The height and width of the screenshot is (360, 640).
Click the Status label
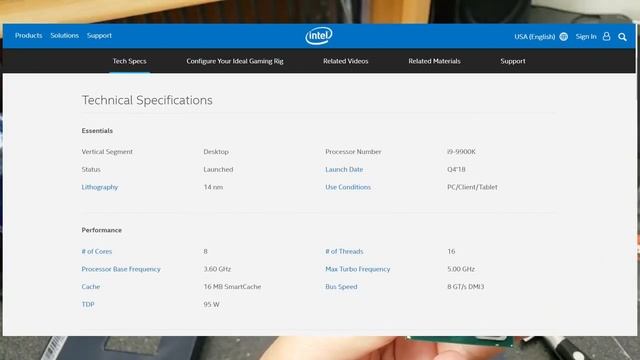coord(91,169)
